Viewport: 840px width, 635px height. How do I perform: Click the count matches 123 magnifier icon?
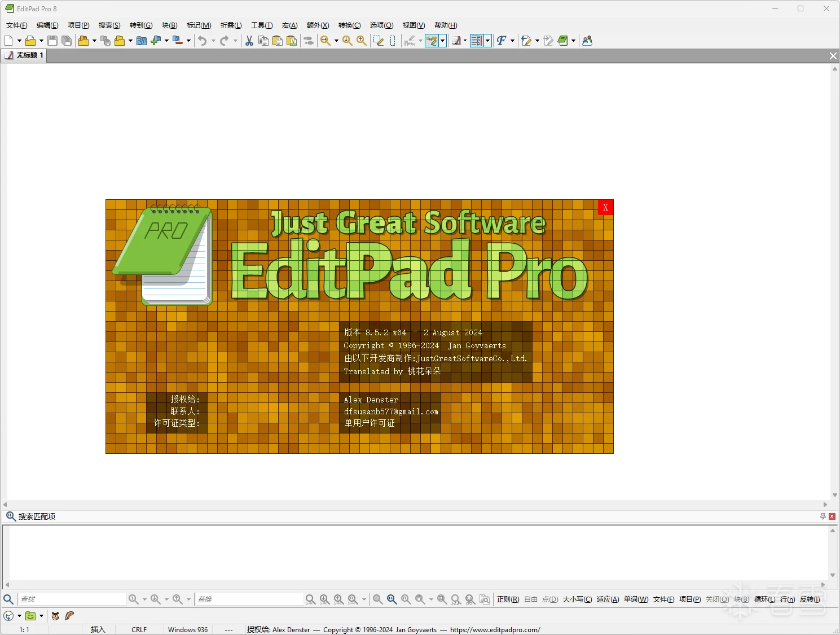click(x=456, y=599)
